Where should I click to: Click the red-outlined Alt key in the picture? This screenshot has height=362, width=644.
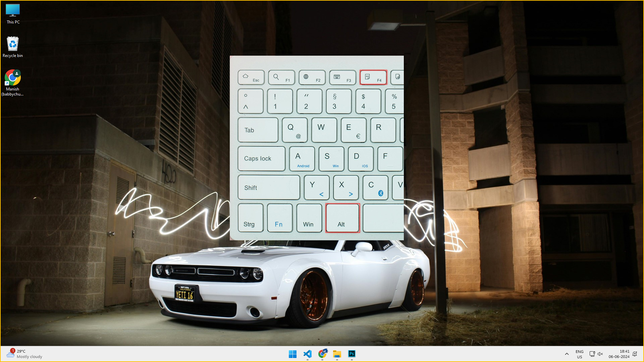pyautogui.click(x=342, y=218)
